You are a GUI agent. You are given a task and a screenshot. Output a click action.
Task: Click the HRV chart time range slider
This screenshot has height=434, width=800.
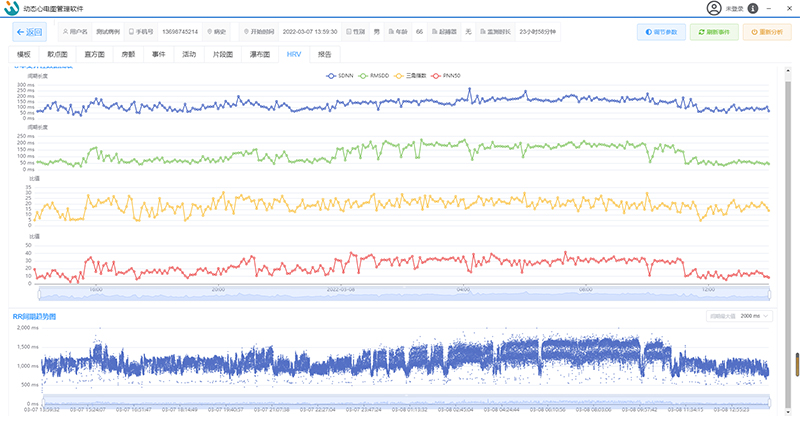click(403, 293)
